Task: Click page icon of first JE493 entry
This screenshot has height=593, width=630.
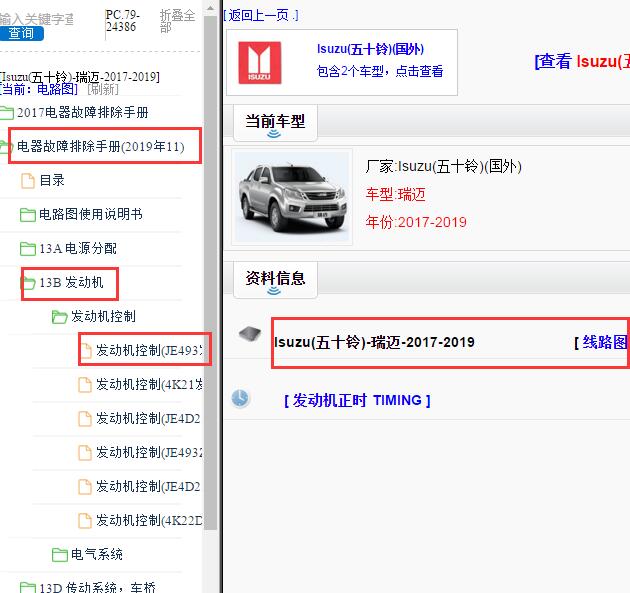Action: tap(84, 351)
